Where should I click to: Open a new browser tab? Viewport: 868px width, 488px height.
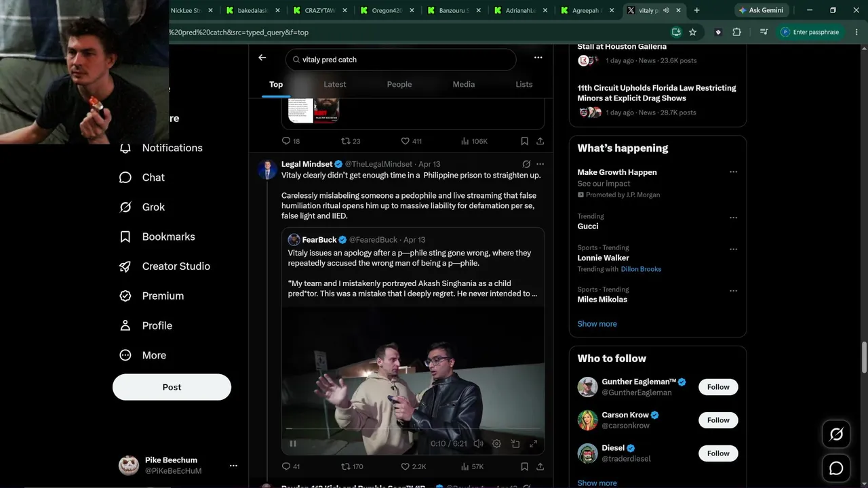pyautogui.click(x=696, y=10)
